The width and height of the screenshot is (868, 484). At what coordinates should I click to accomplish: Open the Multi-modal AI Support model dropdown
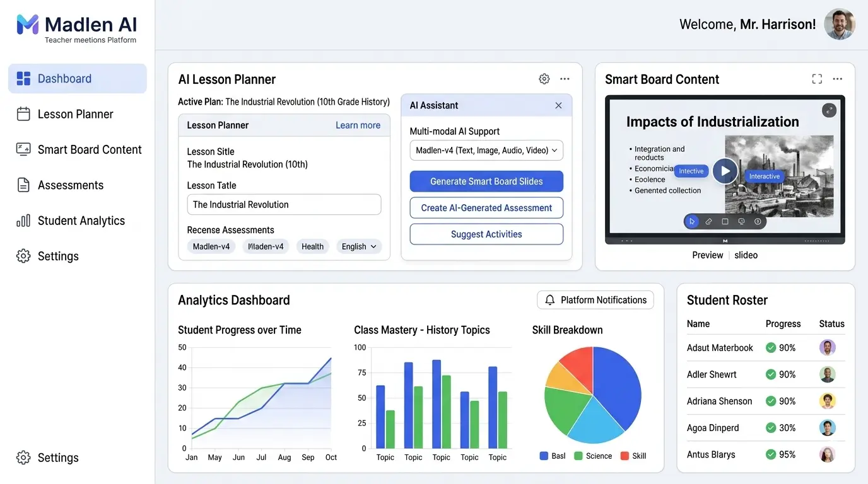pos(486,150)
